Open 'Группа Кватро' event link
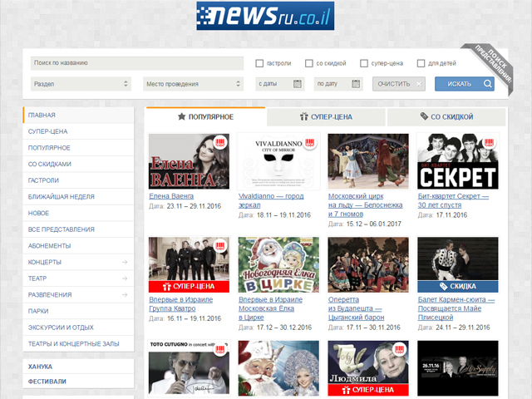This screenshot has width=532, height=399. (x=181, y=304)
